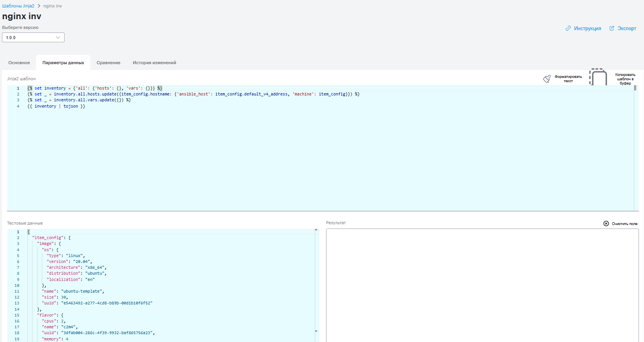Click the Jinja2 шаблон label

(x=21, y=79)
